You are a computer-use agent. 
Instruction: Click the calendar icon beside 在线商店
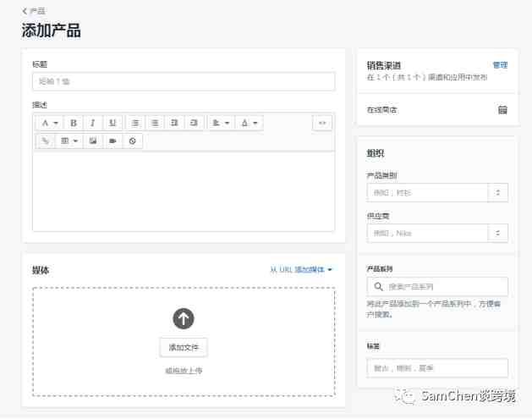(502, 110)
